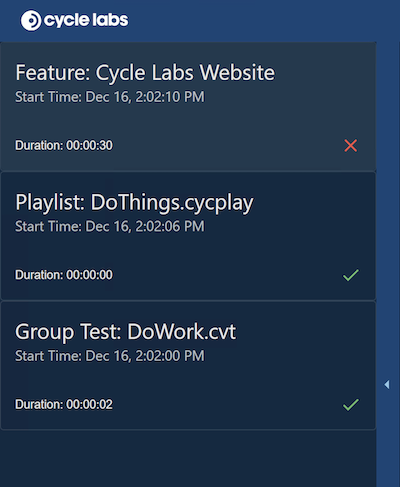Select the Playlist: DoThings.cycplay title
This screenshot has width=400, height=487.
click(134, 203)
